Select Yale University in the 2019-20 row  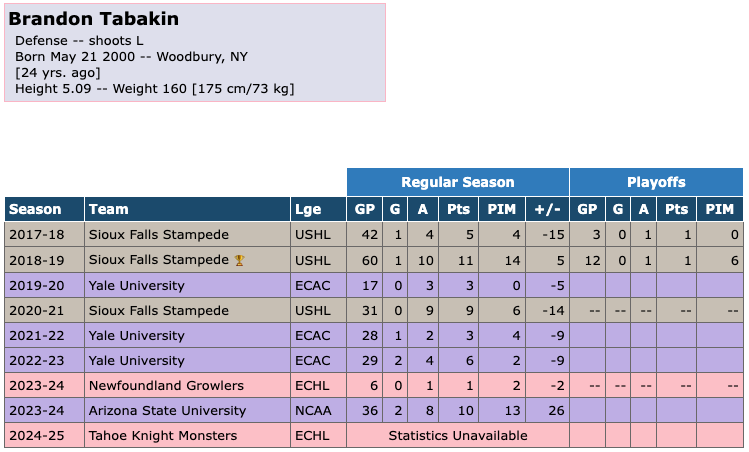(x=137, y=285)
